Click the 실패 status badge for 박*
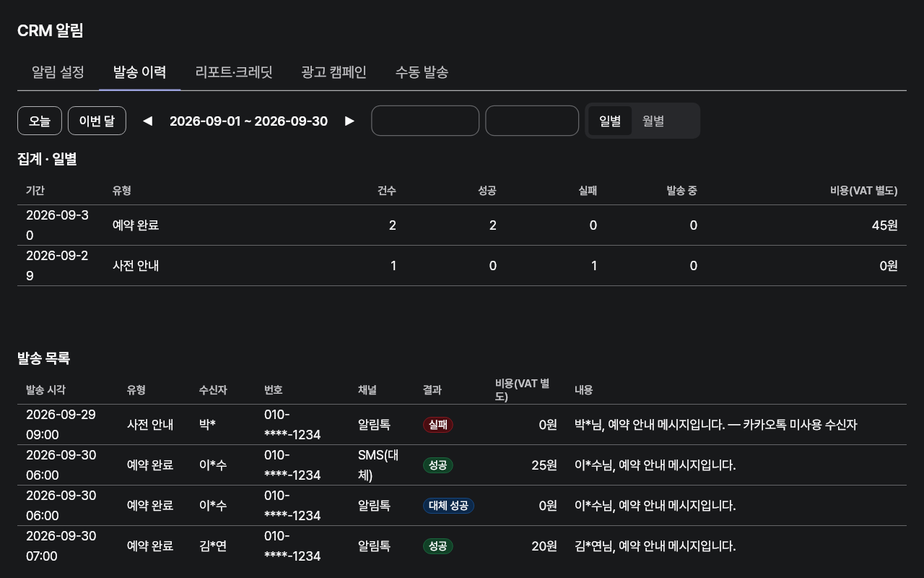Image resolution: width=924 pixels, height=578 pixels. tap(437, 425)
